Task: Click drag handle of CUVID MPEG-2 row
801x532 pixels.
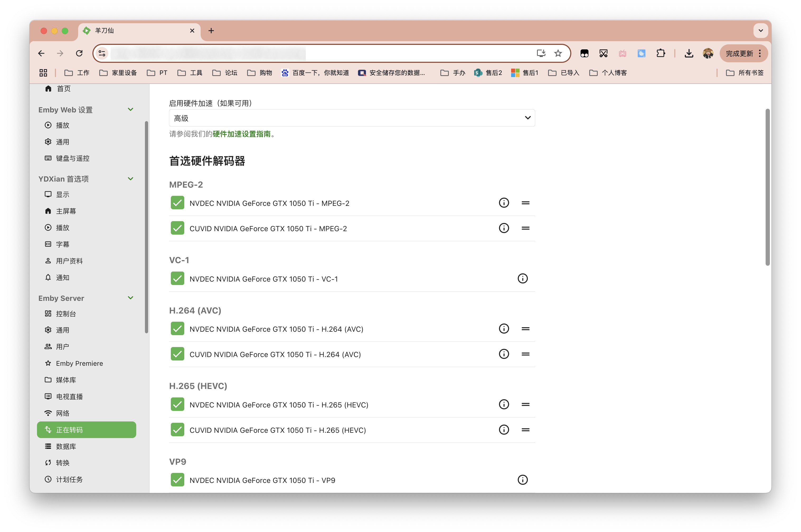Action: tap(525, 228)
